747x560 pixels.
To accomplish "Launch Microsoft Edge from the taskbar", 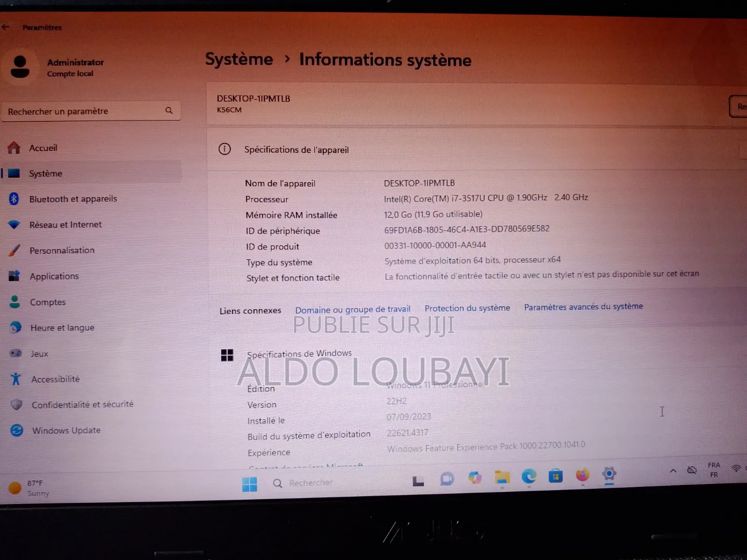I will click(529, 476).
